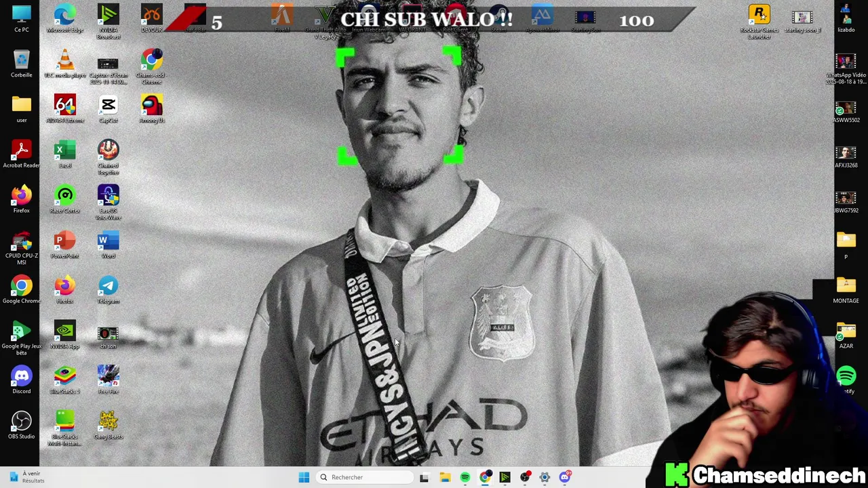
Task: Open Chams-edd Chrome profile shortcut
Action: click(x=151, y=67)
